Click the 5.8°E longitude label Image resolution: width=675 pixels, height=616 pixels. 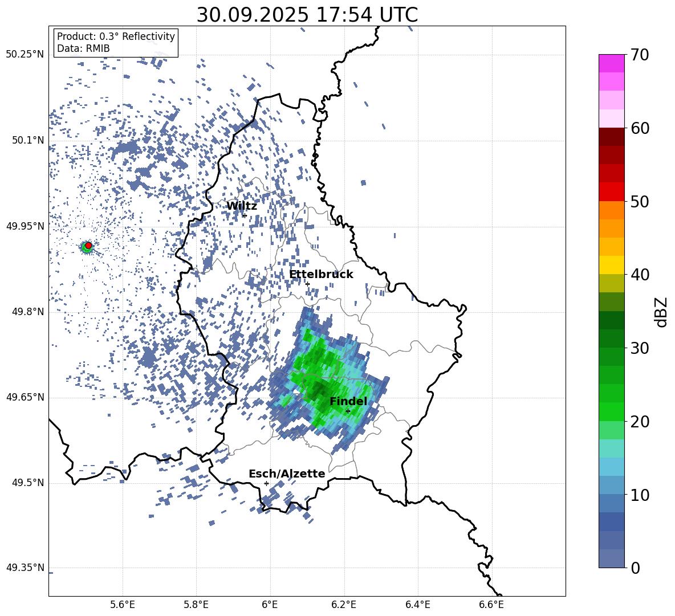click(x=196, y=605)
